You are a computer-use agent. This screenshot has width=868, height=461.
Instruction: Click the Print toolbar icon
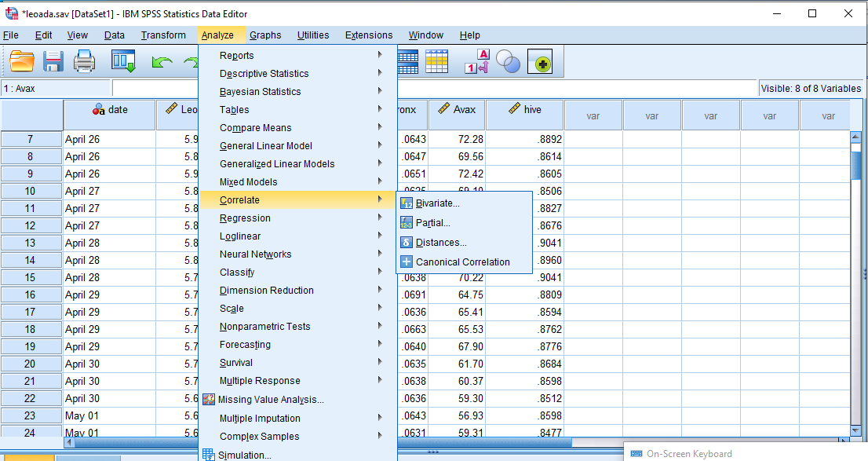tap(84, 61)
